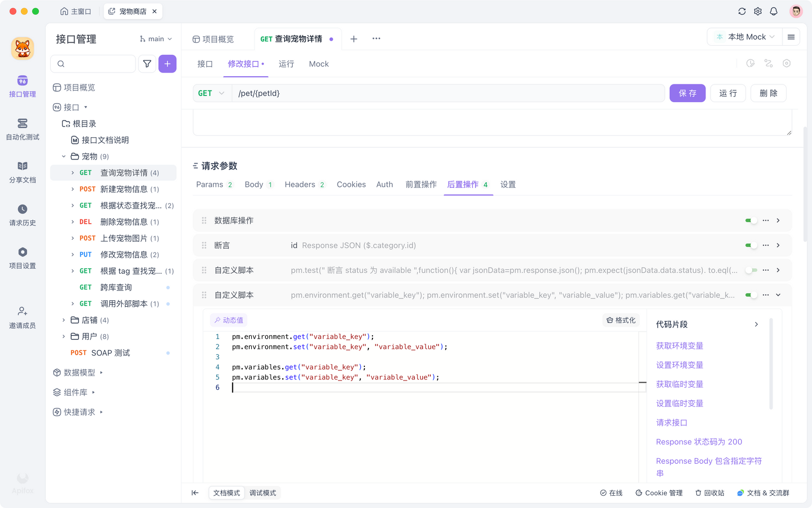This screenshot has height=508, width=812.
Task: Open the 分享文档 sidebar panel
Action: 22,172
